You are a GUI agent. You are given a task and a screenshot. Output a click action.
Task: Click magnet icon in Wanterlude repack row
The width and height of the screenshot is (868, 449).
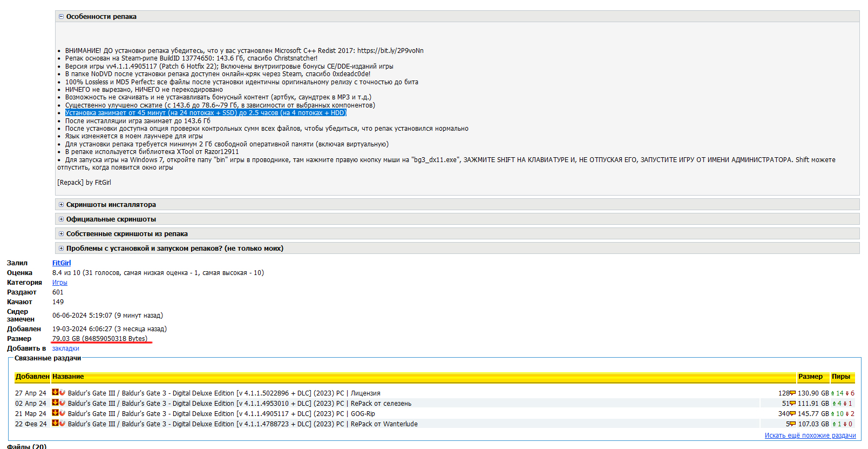tap(62, 424)
